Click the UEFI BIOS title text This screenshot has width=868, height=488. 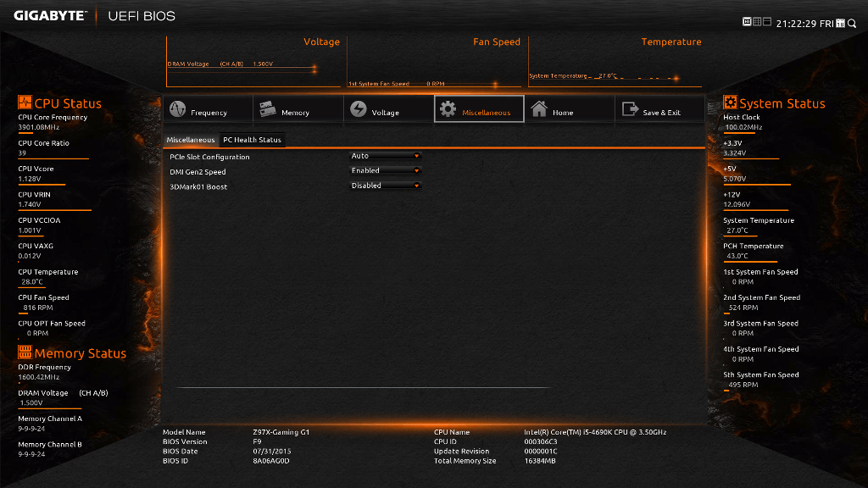click(x=142, y=16)
